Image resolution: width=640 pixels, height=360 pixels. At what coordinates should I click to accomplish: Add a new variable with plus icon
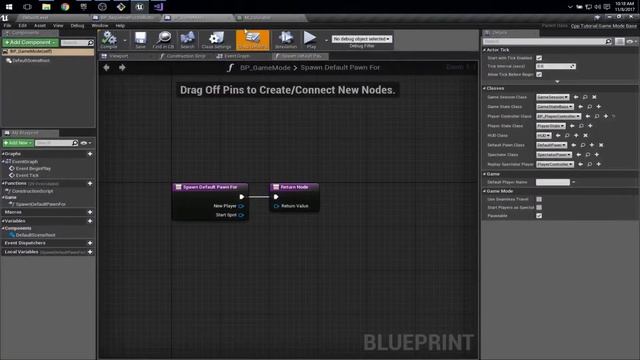[90, 221]
